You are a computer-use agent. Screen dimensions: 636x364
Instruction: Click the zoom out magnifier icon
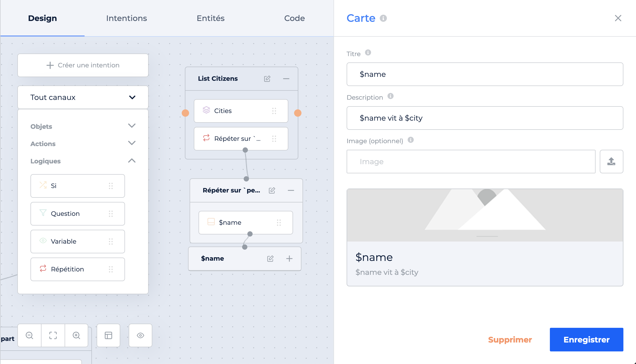pos(29,335)
